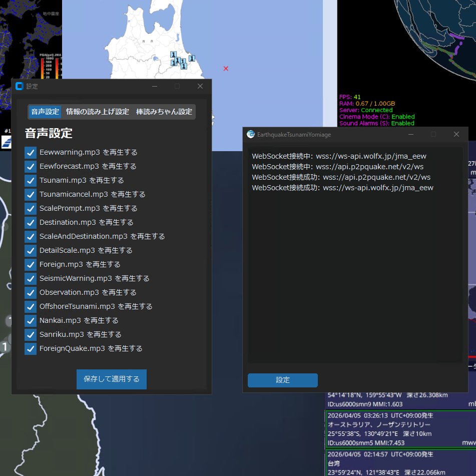Screen dimensions: 476x476
Task: Click ID:us6000smn9 earthquake entry
Action: point(401,400)
